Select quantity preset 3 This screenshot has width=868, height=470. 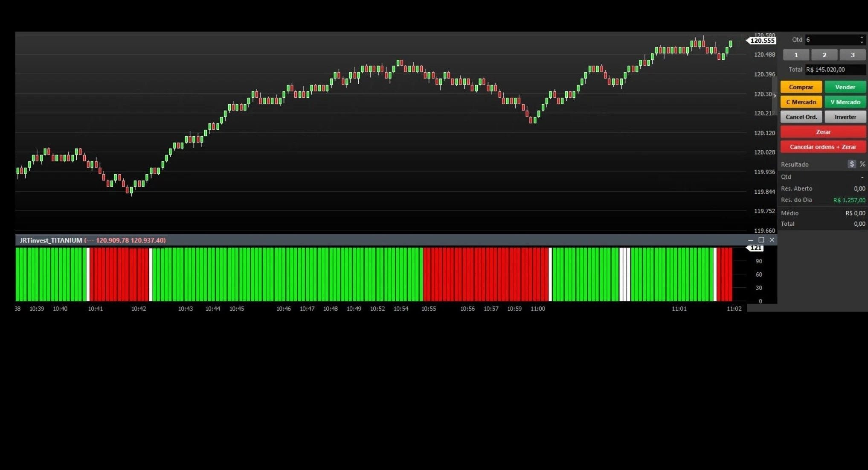852,55
